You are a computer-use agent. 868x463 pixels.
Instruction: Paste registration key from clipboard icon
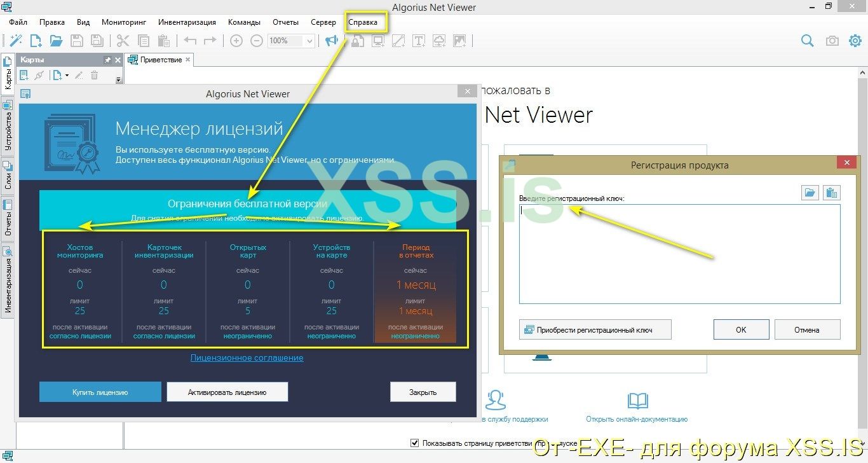832,193
